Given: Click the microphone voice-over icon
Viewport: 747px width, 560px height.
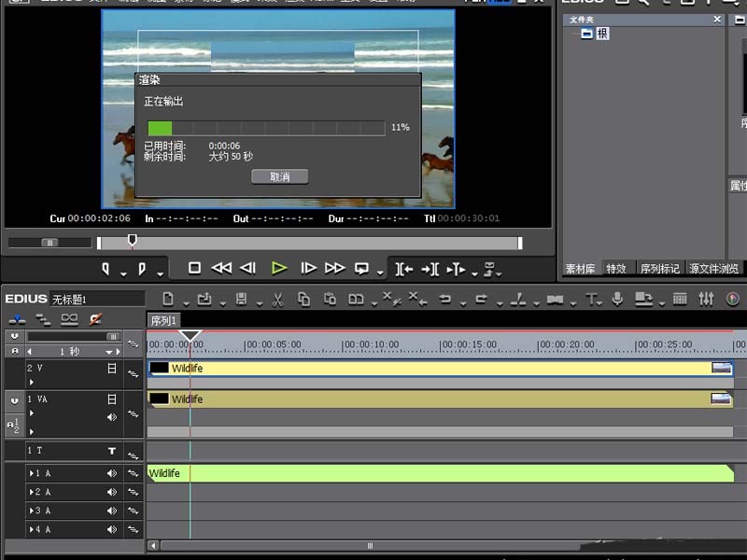Looking at the screenshot, I should [617, 300].
